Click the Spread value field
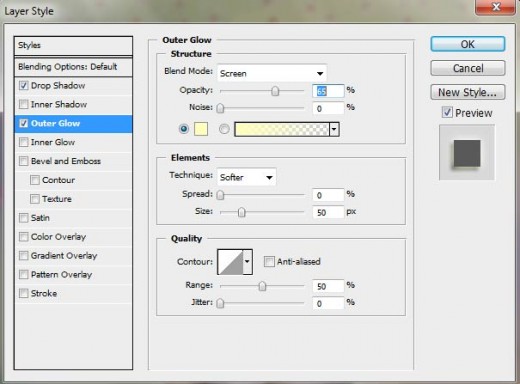This screenshot has height=384, width=520. (328, 195)
